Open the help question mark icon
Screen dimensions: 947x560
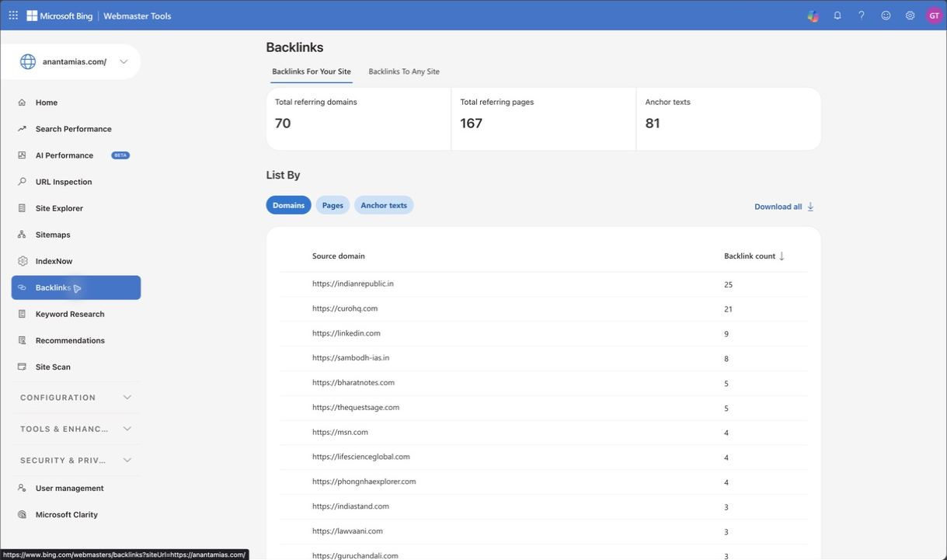coord(862,16)
